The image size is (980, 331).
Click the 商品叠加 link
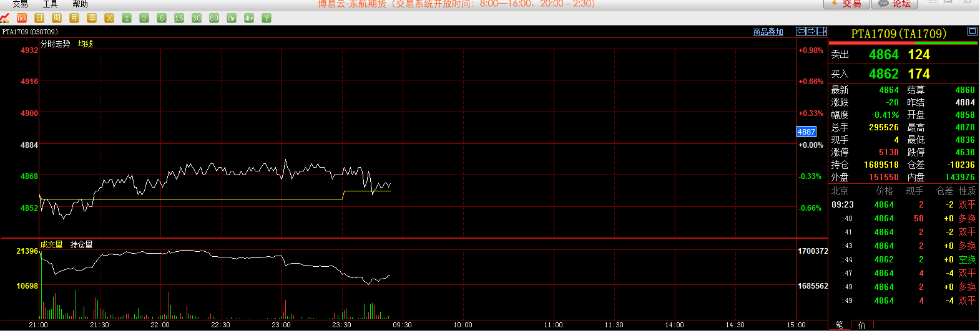(x=768, y=32)
